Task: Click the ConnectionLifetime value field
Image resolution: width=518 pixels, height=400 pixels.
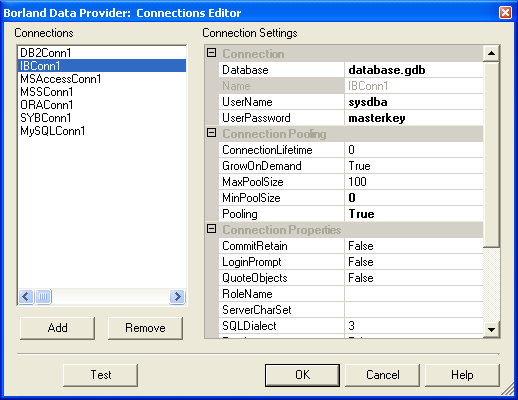Action: tap(414, 150)
